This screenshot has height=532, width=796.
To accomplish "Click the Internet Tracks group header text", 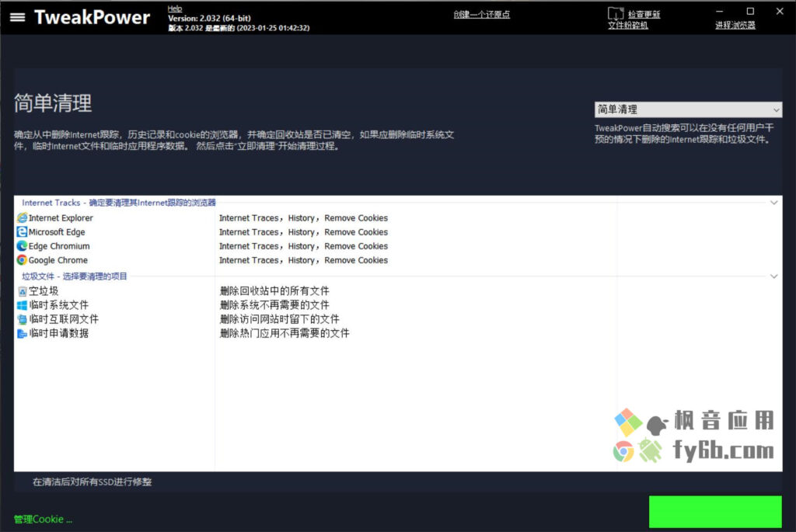I will [119, 203].
